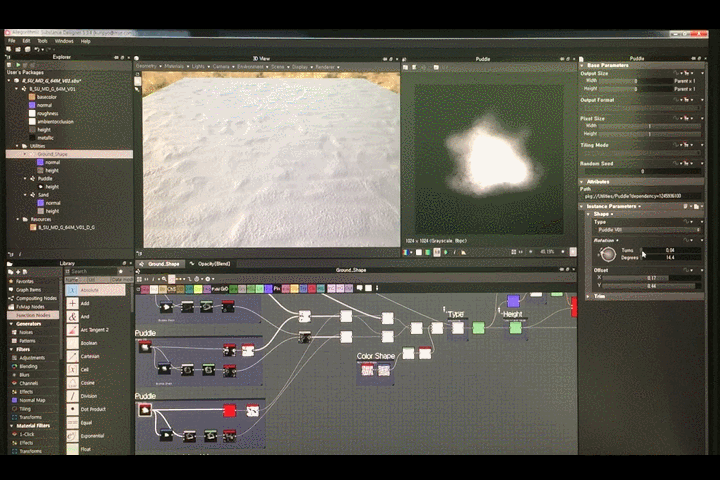
Task: Click the save icon in 2D view toolbar
Action: point(405,67)
